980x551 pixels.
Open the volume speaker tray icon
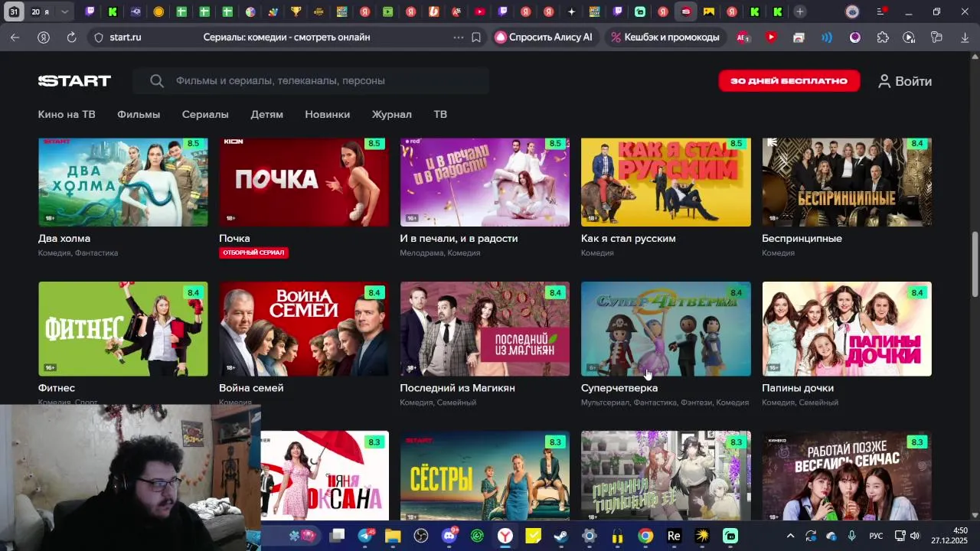[915, 536]
